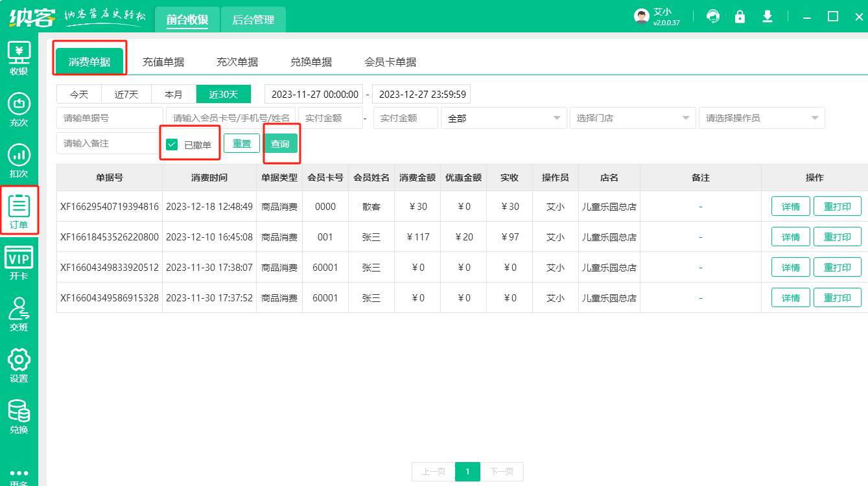Click the download icon in title bar
This screenshot has width=868, height=486.
click(768, 16)
